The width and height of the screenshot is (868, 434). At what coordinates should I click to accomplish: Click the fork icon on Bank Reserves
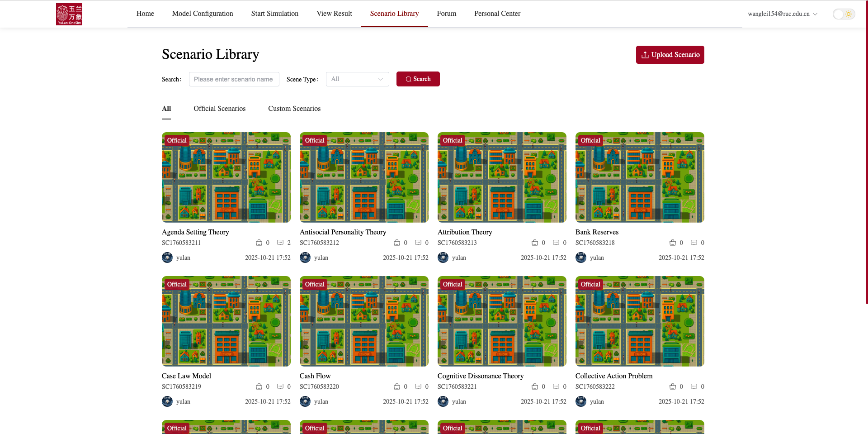coord(672,243)
